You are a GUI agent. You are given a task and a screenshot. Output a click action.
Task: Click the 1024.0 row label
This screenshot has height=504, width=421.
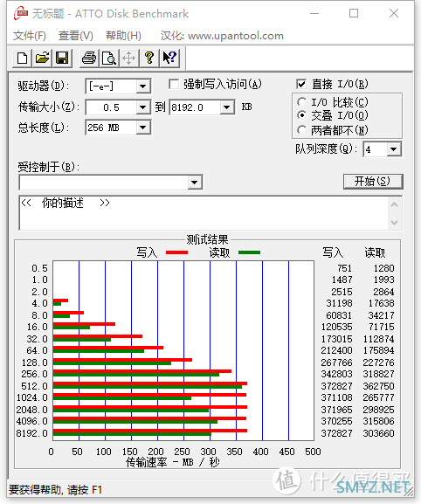[x=32, y=397]
